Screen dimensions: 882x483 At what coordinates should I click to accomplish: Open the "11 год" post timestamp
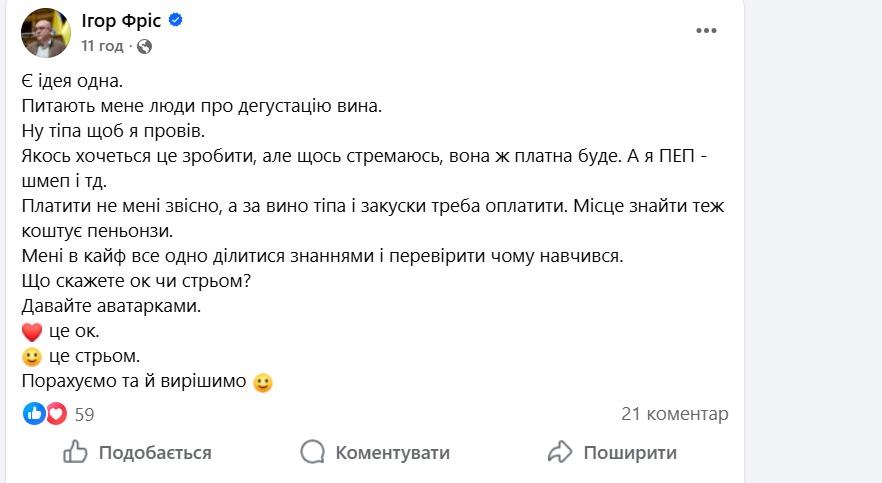pyautogui.click(x=102, y=46)
